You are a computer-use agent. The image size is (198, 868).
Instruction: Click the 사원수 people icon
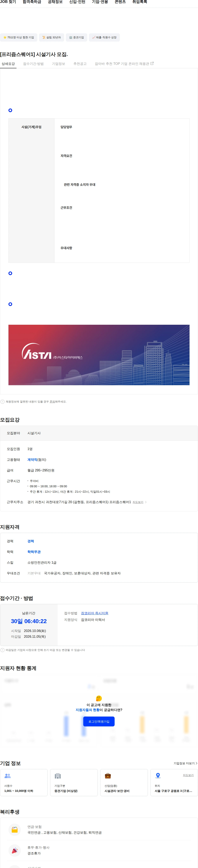coord(7,776)
